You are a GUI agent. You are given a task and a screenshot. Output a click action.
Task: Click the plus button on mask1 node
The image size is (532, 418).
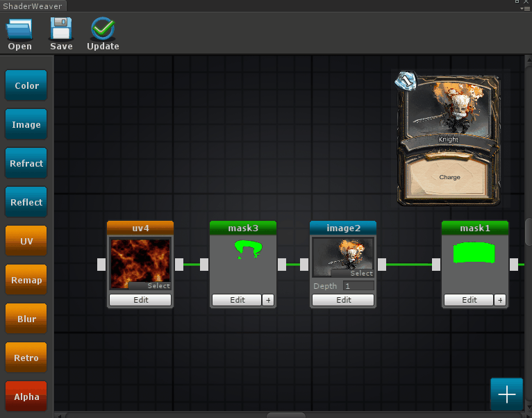pyautogui.click(x=500, y=300)
